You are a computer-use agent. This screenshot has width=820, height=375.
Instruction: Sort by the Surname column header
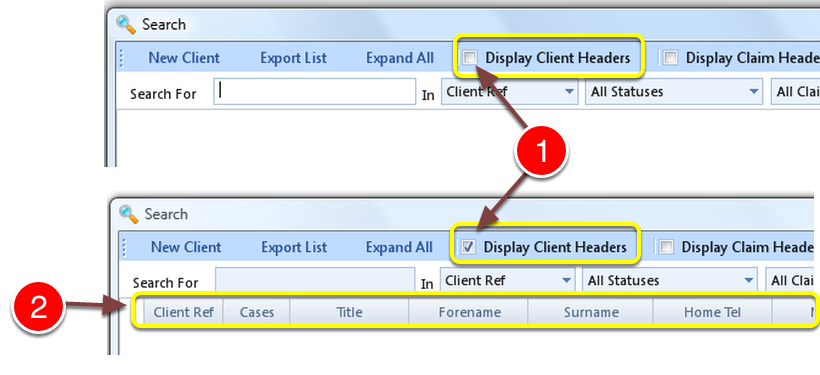point(591,312)
